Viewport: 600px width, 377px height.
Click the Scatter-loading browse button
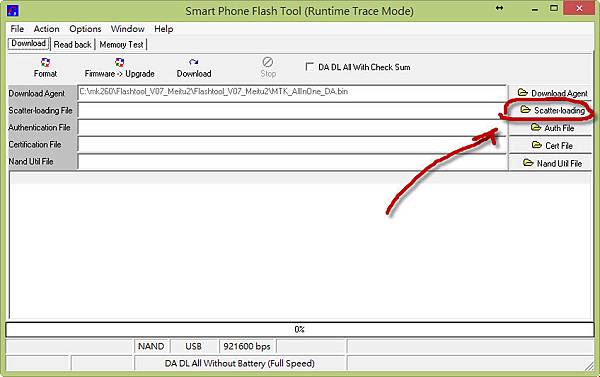point(550,110)
